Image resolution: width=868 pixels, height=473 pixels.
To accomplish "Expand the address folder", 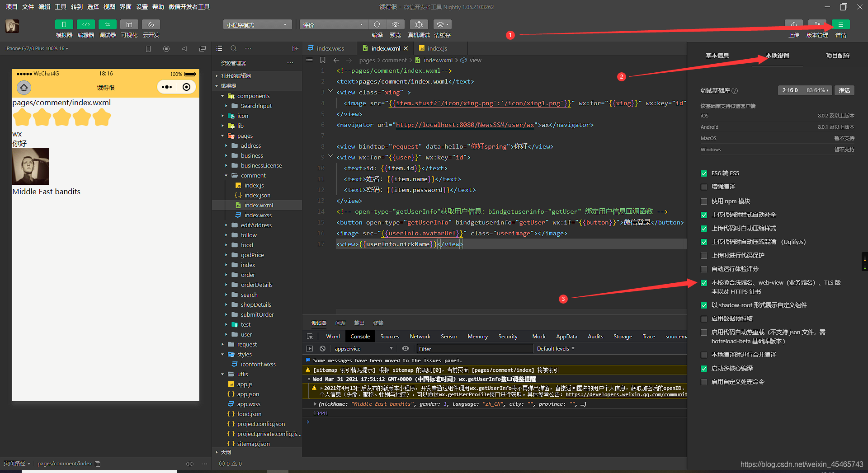I will click(x=226, y=146).
